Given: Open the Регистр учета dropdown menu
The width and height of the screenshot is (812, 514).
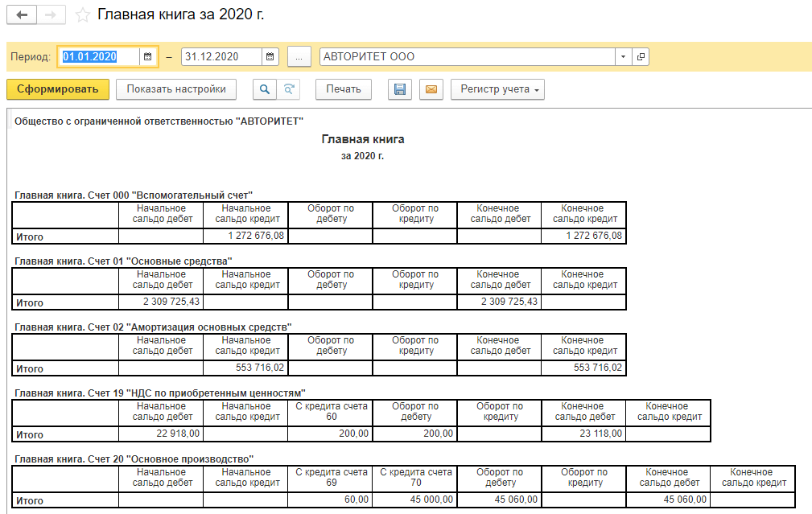Looking at the screenshot, I should point(497,89).
